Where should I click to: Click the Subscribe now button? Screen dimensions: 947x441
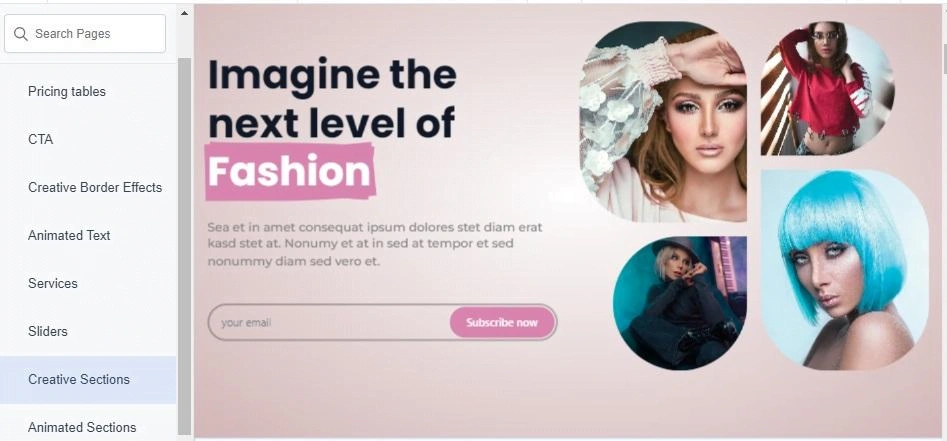point(502,323)
